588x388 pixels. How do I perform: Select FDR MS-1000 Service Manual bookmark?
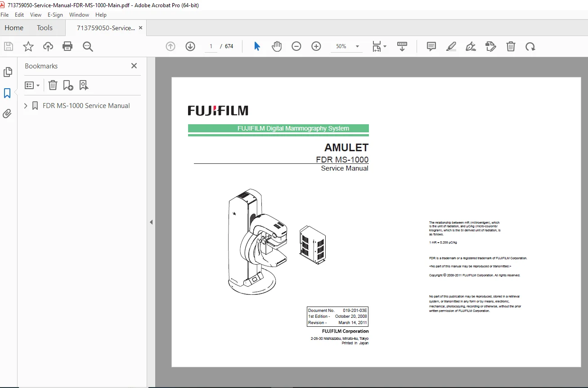(86, 106)
